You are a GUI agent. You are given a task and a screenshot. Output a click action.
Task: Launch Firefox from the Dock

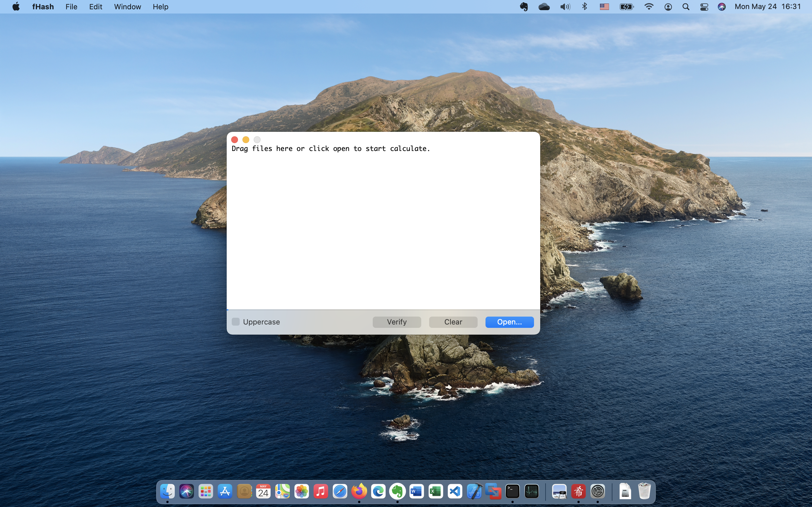359,491
